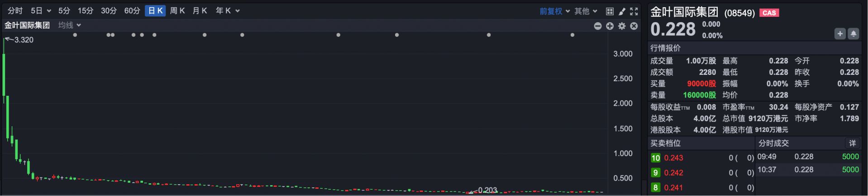Click the 0.500 price axis label
The width and height of the screenshot is (868, 196).
click(623, 178)
